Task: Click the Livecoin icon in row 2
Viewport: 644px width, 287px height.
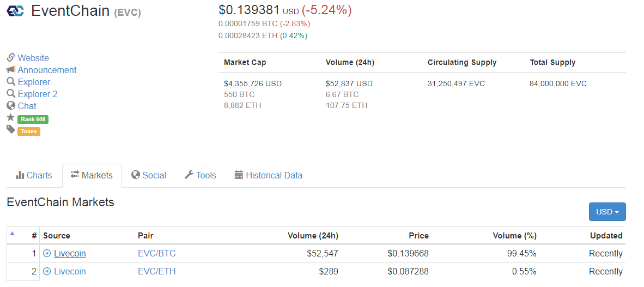Action: coord(47,271)
